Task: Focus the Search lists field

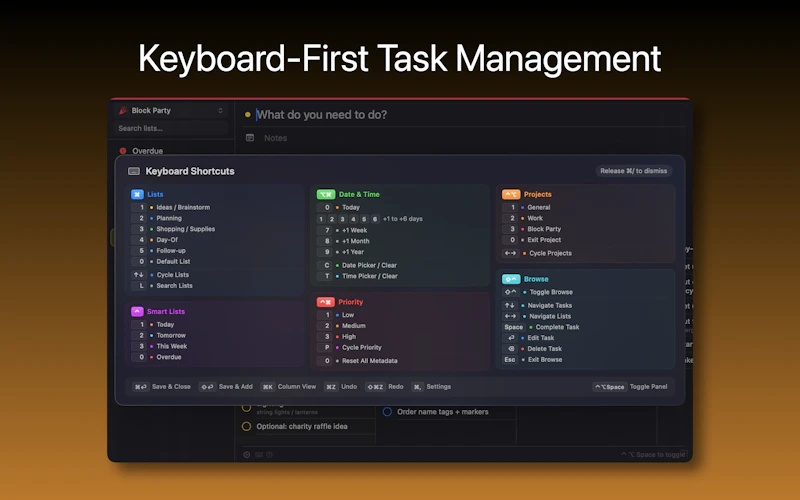Action: tap(171, 128)
